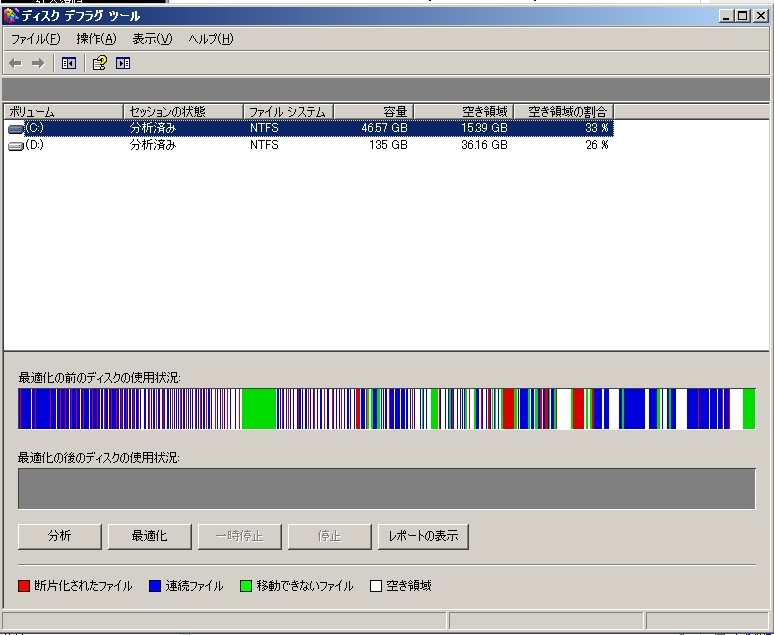Click the 最適化 button
The height and width of the screenshot is (635, 774).
pos(150,536)
